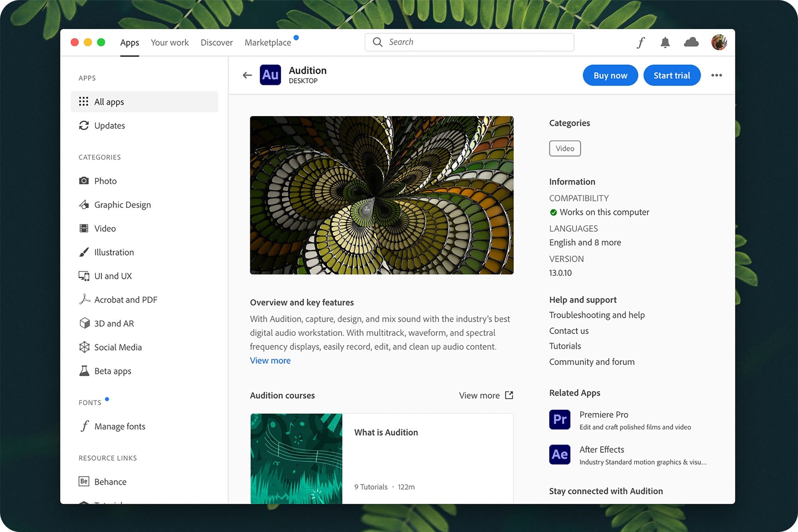Select the Photo category
The image size is (798, 532).
pyautogui.click(x=105, y=181)
